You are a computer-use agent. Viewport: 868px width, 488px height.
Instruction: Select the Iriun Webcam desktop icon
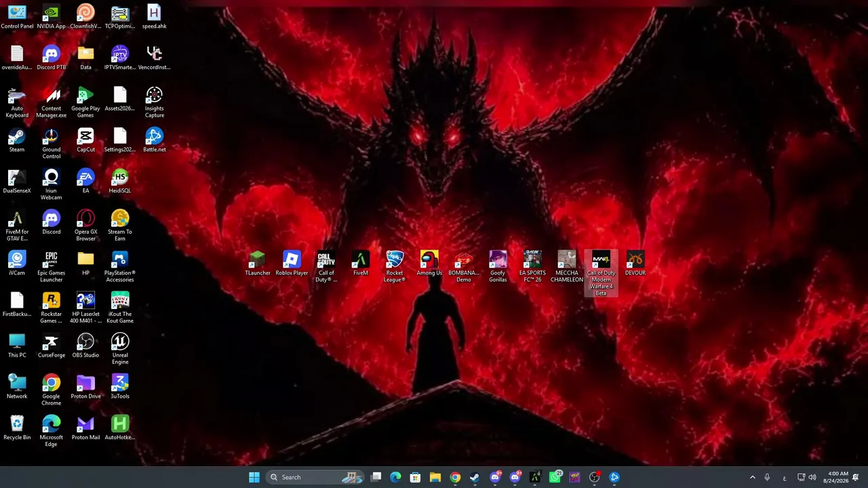click(52, 186)
